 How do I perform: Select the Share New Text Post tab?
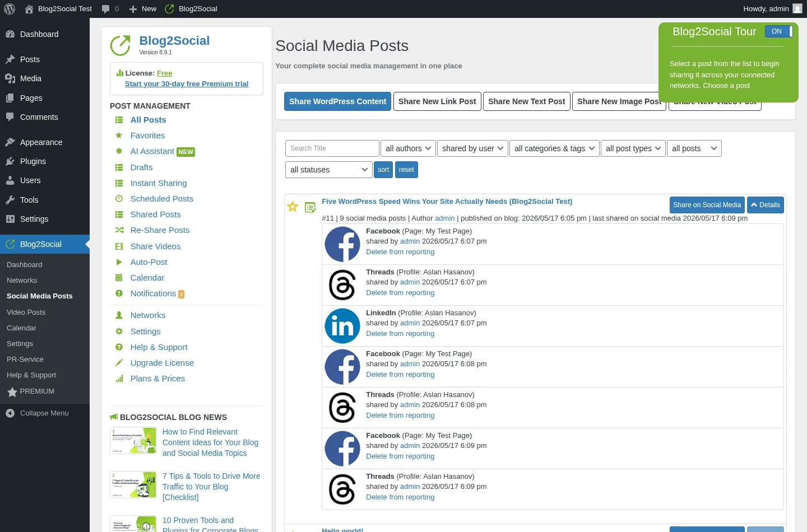527,101
